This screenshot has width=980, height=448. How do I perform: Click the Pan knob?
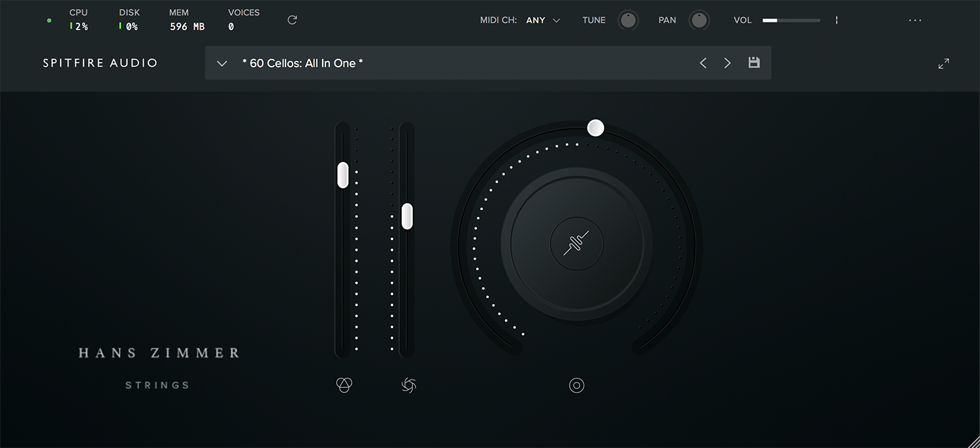pyautogui.click(x=699, y=20)
